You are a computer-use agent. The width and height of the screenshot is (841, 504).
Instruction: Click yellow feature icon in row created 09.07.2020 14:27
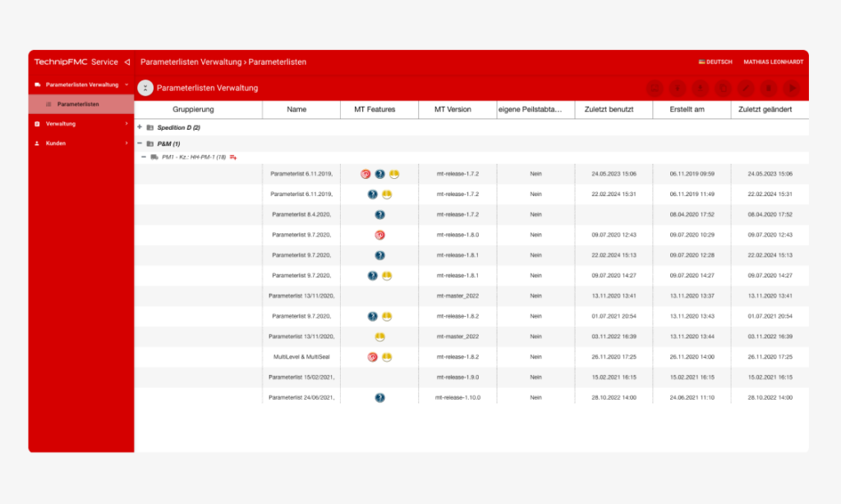(x=387, y=276)
